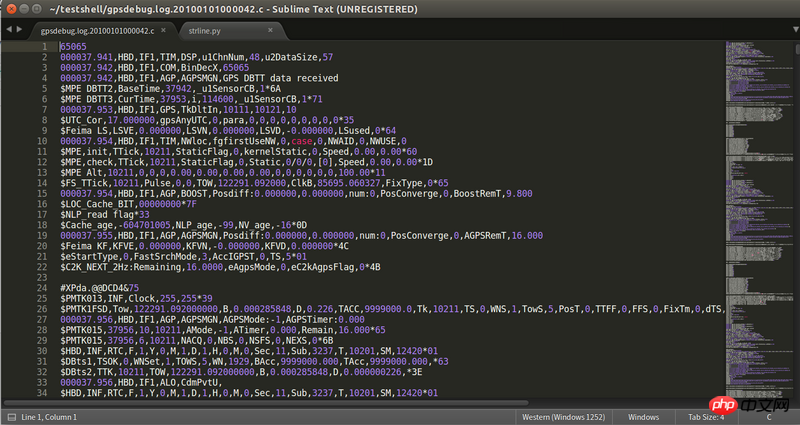
Task: Click the $DBts1,TSOK line
Action: click(x=255, y=362)
